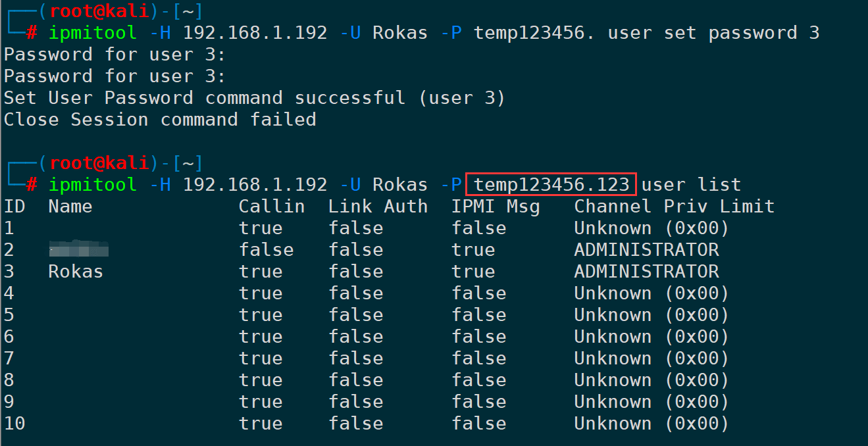Click the ID number 5 row label
The width and height of the screenshot is (868, 446).
pyautogui.click(x=9, y=315)
